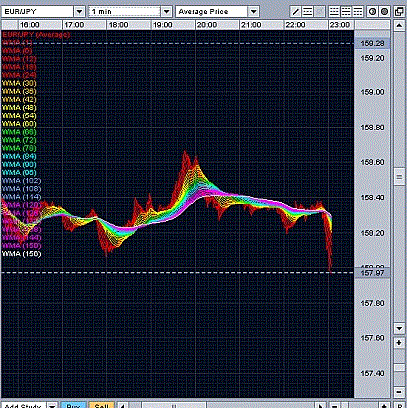Click the filled dark circle toolbar icon
The image size is (410, 408).
384,12
